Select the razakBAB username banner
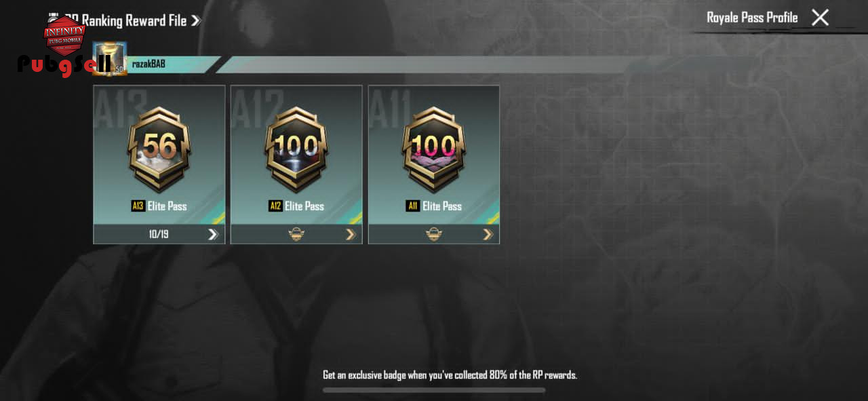The height and width of the screenshot is (401, 868). tap(171, 64)
